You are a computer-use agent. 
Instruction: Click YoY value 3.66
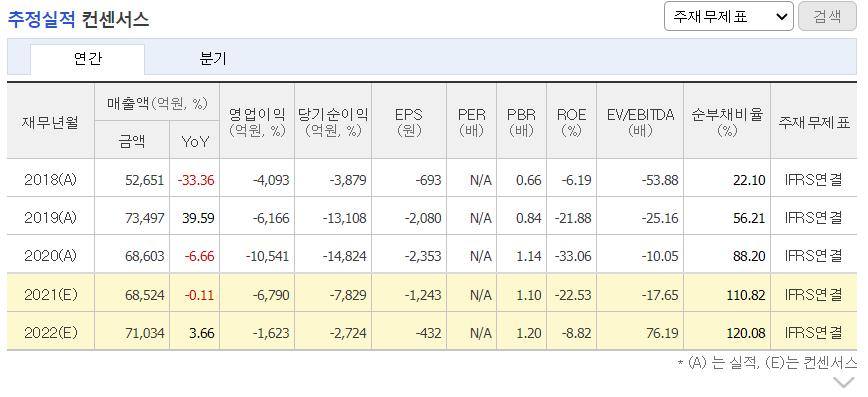[202, 333]
